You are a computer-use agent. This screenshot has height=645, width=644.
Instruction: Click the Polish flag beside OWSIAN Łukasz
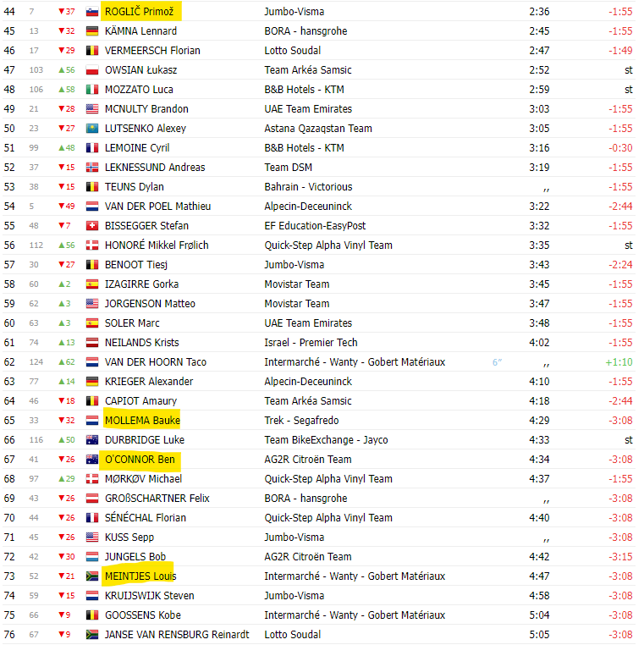92,70
